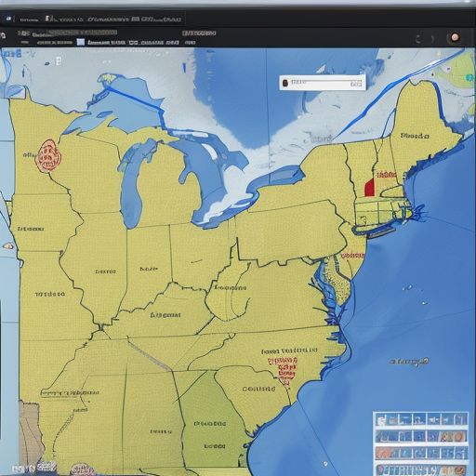Click the last icon in the legend's third row
Screen dimensions: 476x476
point(462,453)
